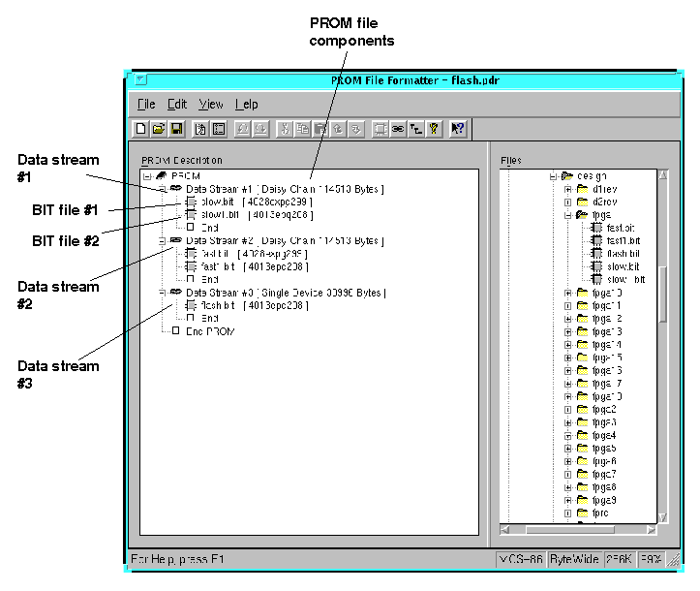Click the folder icon of d1rev

pyautogui.click(x=582, y=189)
